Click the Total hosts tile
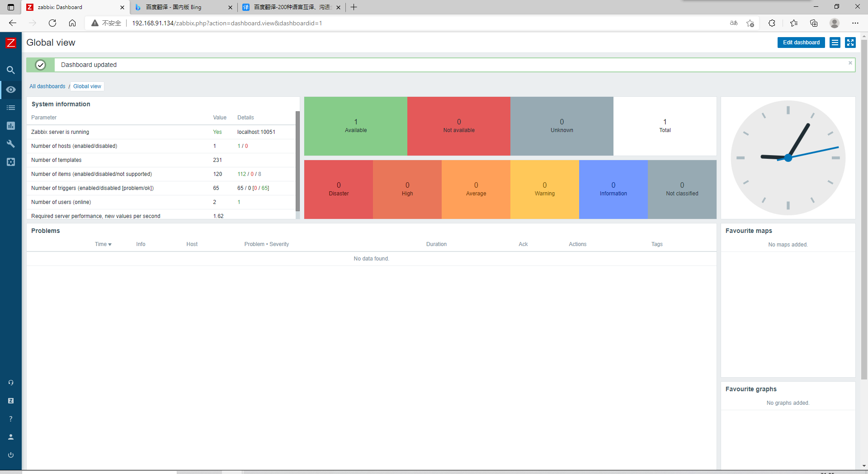 tap(665, 126)
